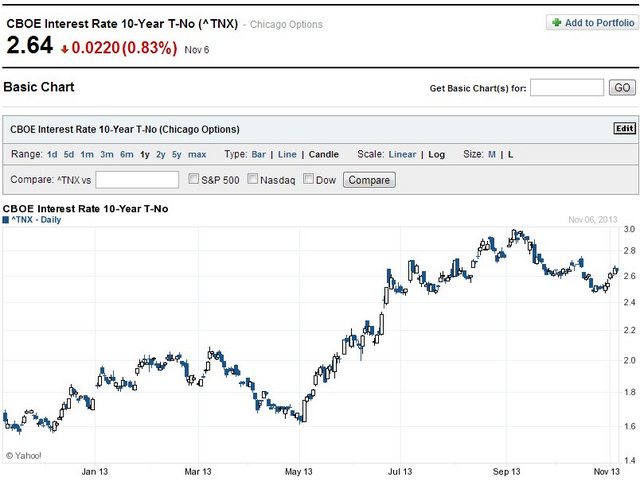Click the May 13 axis label

pyautogui.click(x=298, y=472)
